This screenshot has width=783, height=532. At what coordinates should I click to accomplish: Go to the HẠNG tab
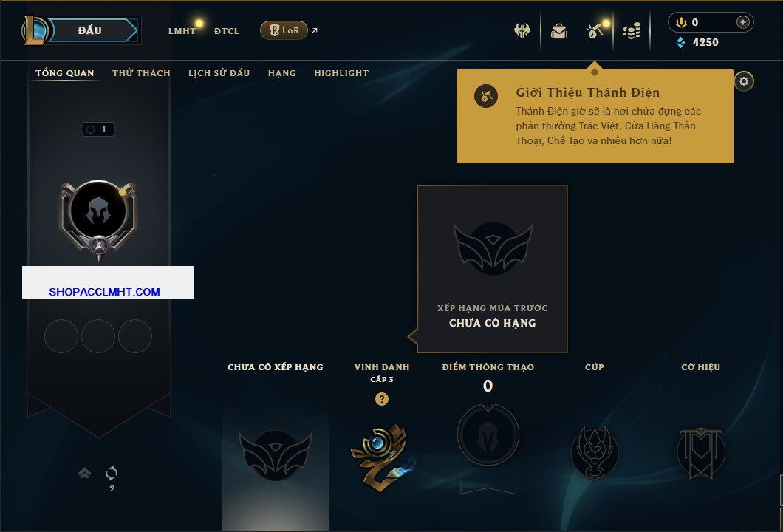[x=281, y=73]
